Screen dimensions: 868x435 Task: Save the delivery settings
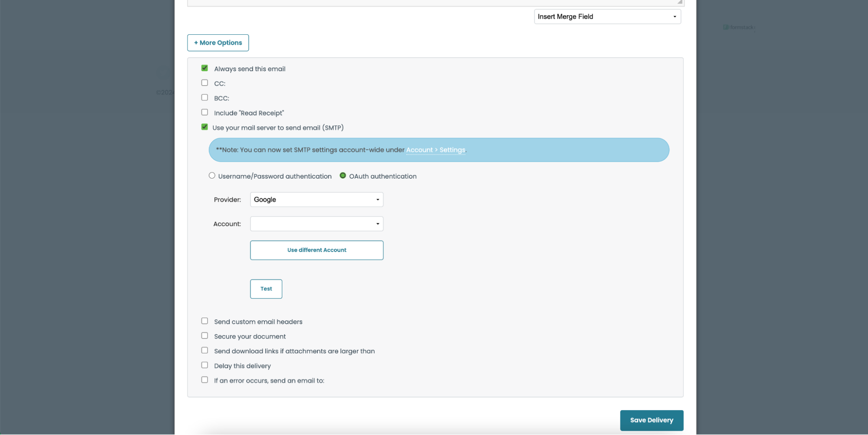(651, 420)
